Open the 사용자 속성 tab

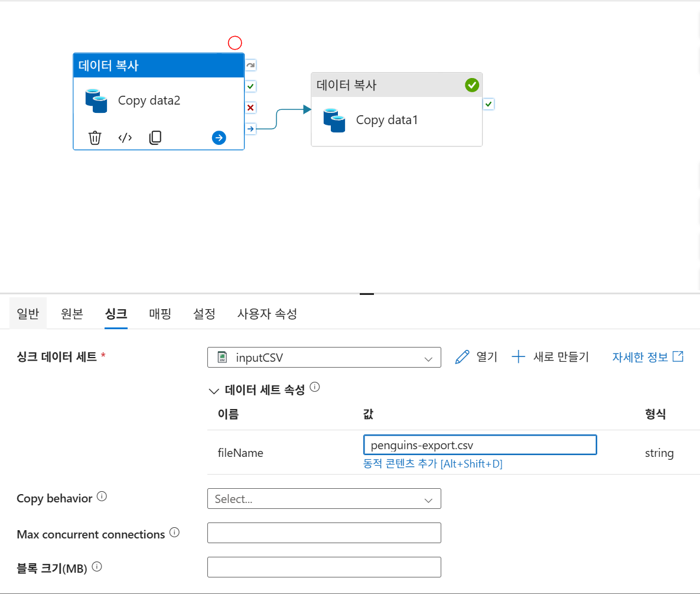[267, 313]
